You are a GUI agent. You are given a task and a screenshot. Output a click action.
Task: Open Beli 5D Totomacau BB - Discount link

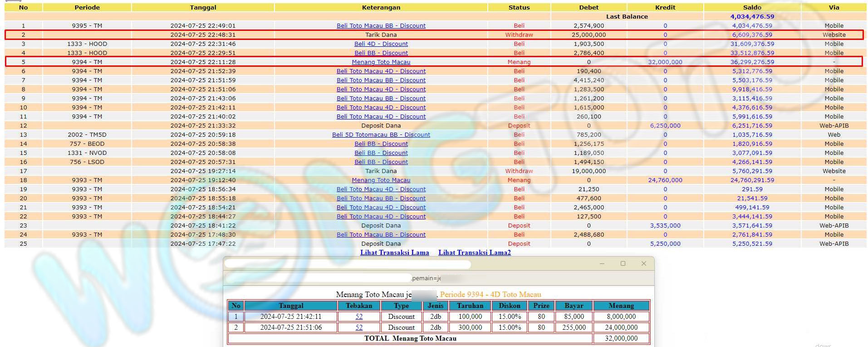click(381, 135)
